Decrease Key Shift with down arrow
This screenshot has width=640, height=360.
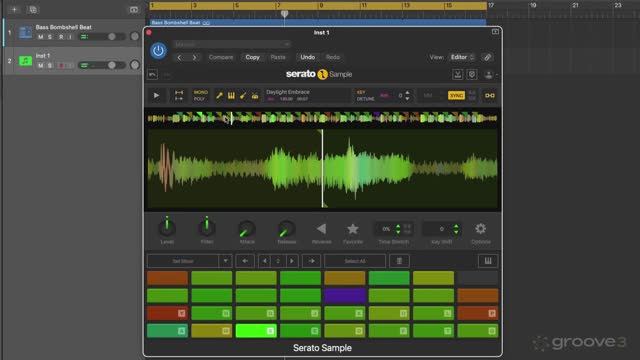pos(456,232)
